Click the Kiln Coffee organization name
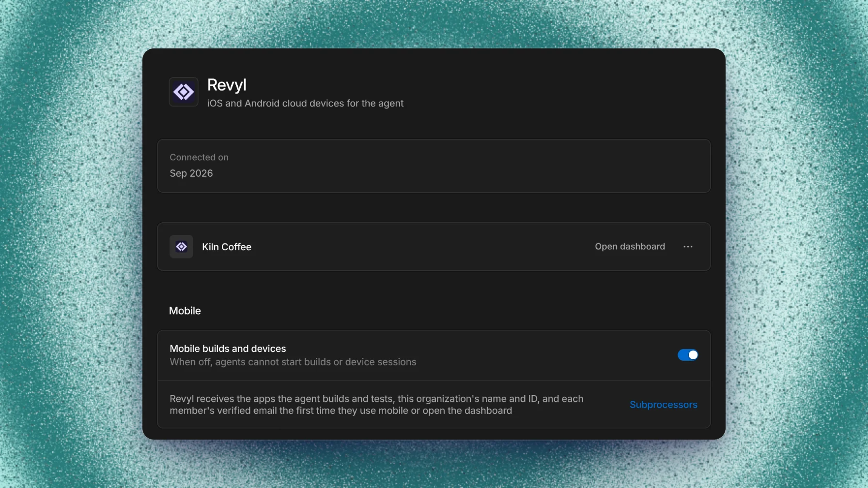Screen dimensions: 868x488 click(227, 247)
